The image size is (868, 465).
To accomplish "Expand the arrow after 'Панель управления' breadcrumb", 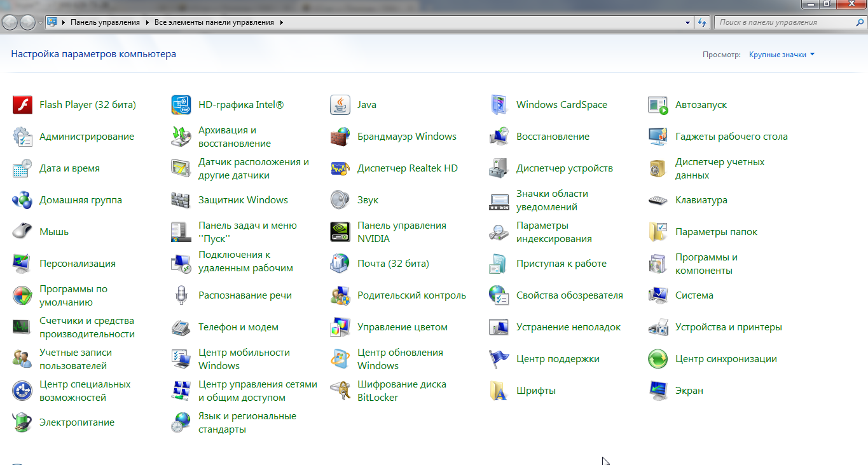I will pos(146,22).
